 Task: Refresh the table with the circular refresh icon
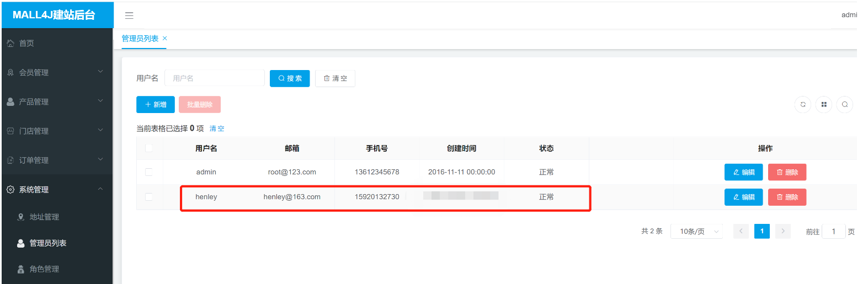pos(803,104)
